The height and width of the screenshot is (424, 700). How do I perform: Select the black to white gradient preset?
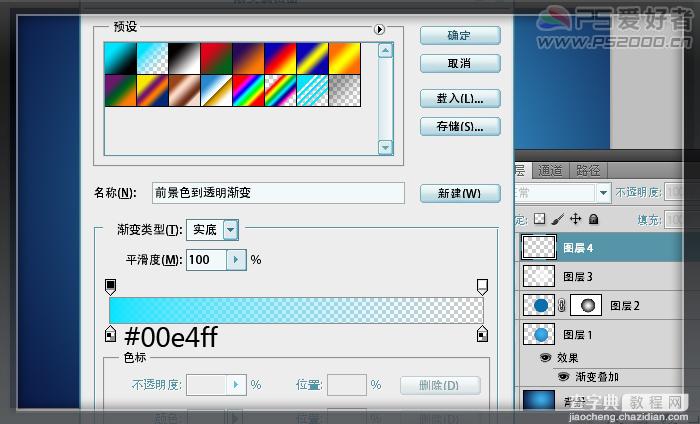pyautogui.click(x=185, y=58)
